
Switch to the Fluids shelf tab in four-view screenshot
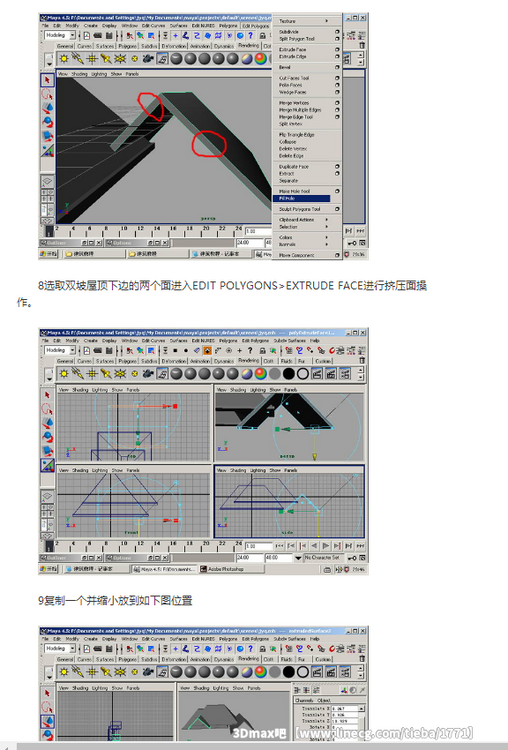287,361
